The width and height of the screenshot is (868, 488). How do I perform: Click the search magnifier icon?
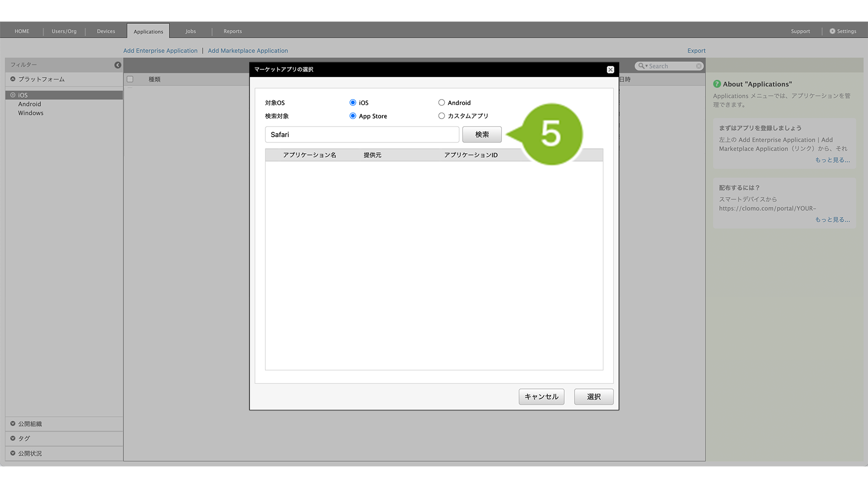(x=641, y=66)
